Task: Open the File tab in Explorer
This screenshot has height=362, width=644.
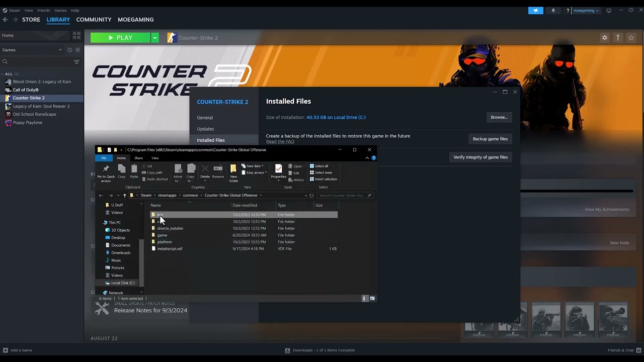Action: click(104, 158)
